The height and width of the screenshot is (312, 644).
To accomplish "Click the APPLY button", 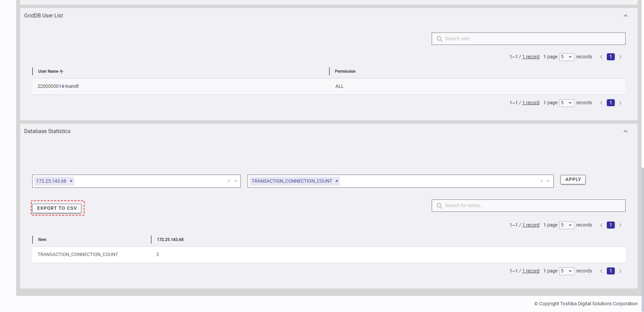I will 573,180.
